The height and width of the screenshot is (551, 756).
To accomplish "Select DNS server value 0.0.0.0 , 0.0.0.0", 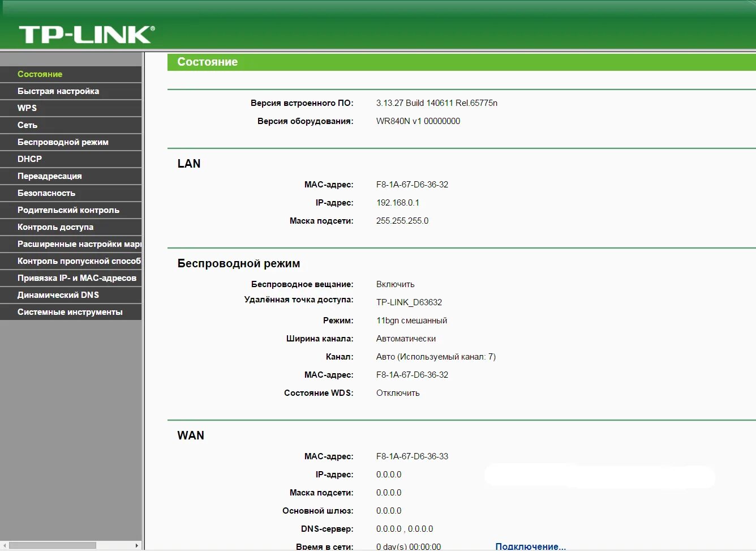I will pos(405,529).
